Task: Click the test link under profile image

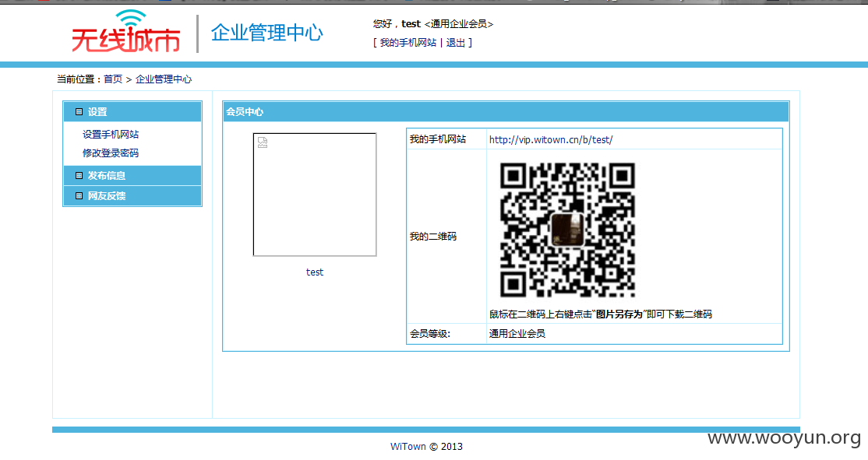Action: pos(315,272)
